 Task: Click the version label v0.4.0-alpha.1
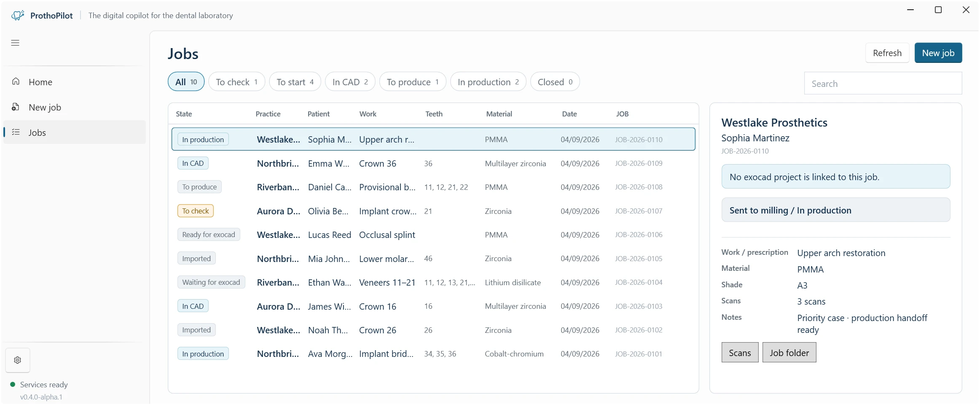pos(41,397)
